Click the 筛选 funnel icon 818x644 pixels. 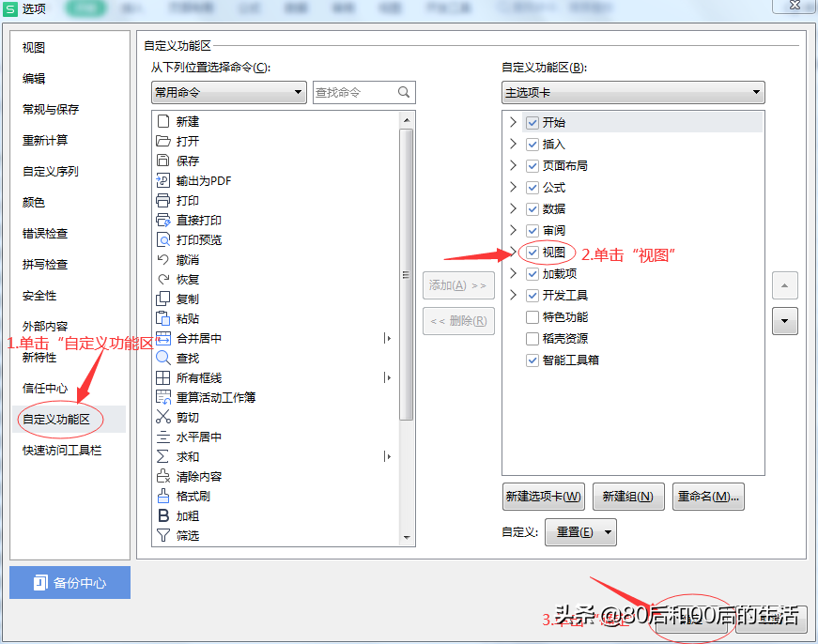pos(163,535)
